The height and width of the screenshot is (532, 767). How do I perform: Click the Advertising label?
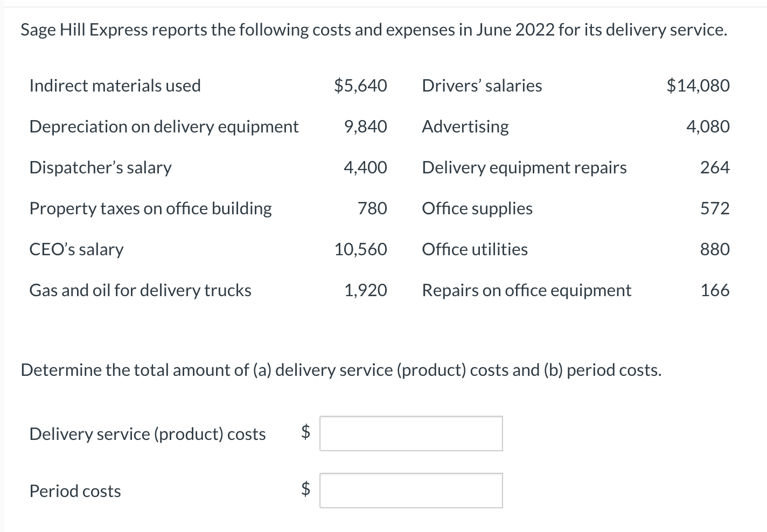coord(465,127)
